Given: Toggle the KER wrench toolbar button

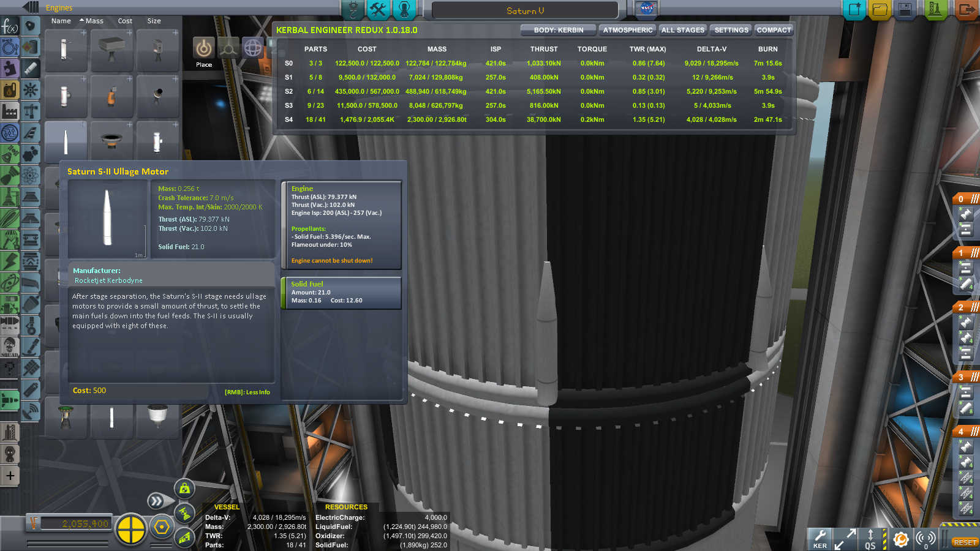Looking at the screenshot, I should coord(820,539).
